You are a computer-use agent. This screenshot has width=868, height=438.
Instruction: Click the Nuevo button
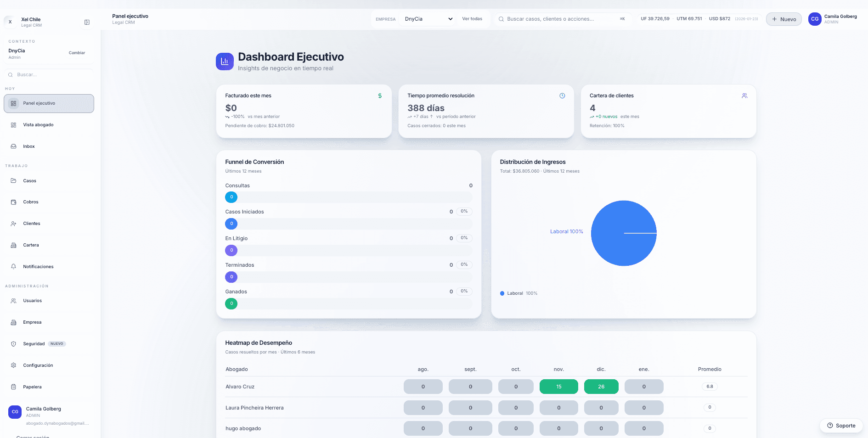coord(783,19)
